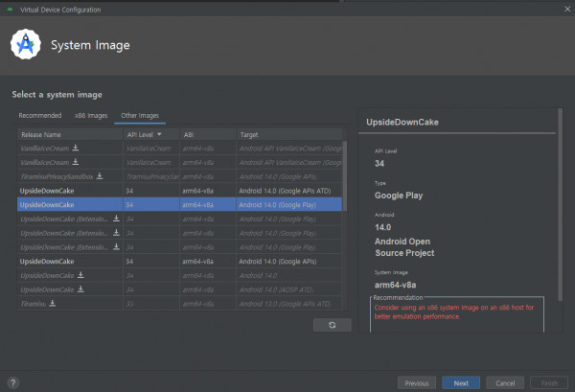Download UpsideDownCake Android 14.0 (AOSP ATD) image
575x392 pixels.
(x=80, y=289)
